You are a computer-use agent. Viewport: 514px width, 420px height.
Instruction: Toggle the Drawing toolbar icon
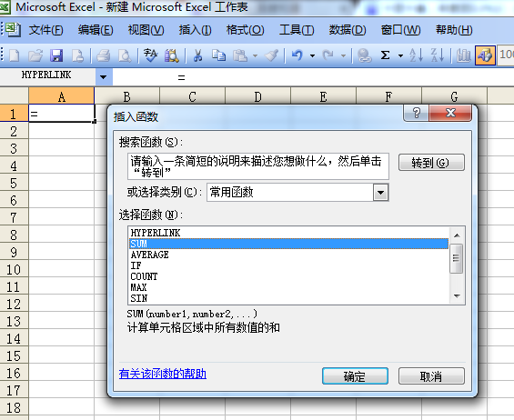pos(485,55)
